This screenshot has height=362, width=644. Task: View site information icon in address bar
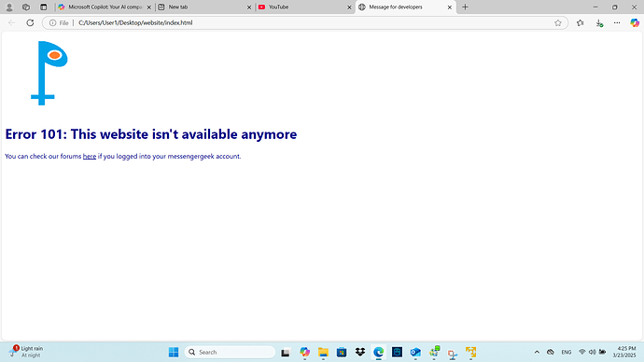click(52, 23)
